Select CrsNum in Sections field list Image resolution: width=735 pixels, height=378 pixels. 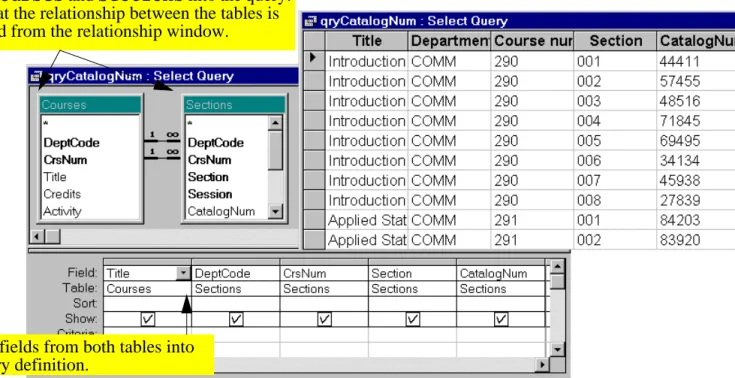(210, 160)
